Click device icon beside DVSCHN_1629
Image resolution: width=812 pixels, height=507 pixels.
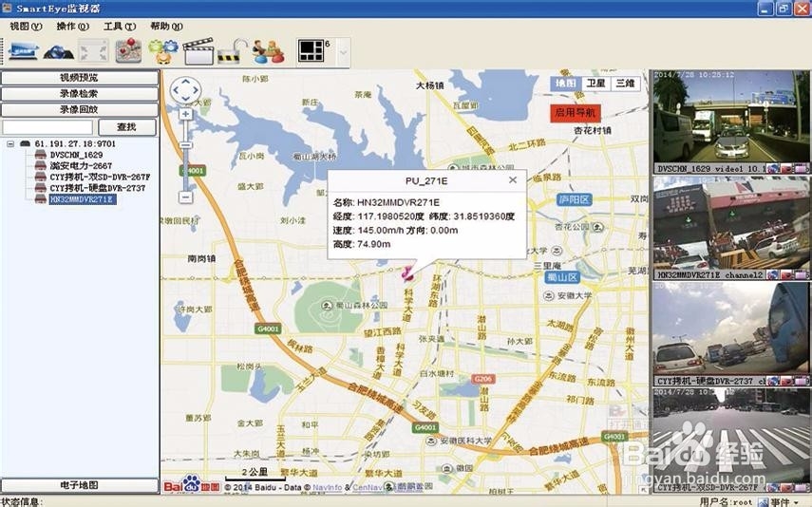pyautogui.click(x=41, y=155)
